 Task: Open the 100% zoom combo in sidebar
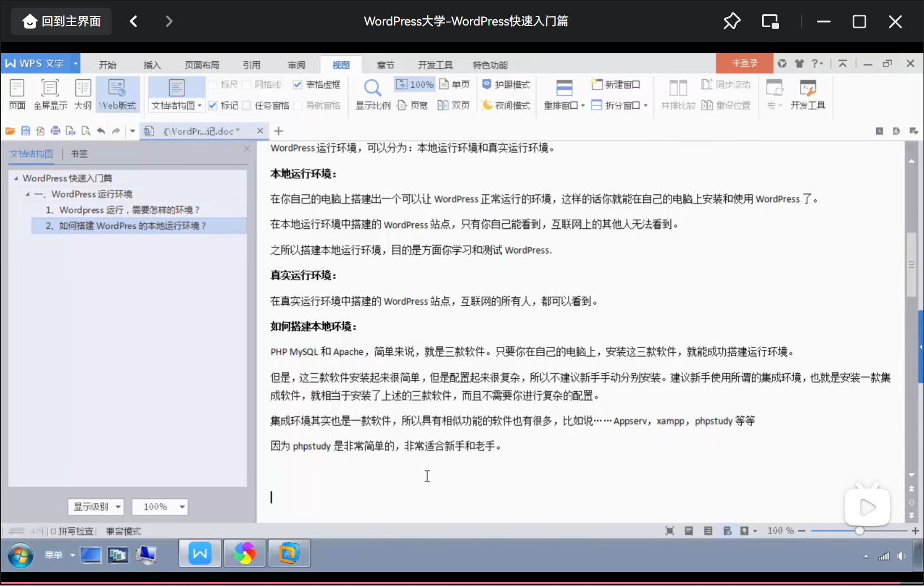point(160,507)
